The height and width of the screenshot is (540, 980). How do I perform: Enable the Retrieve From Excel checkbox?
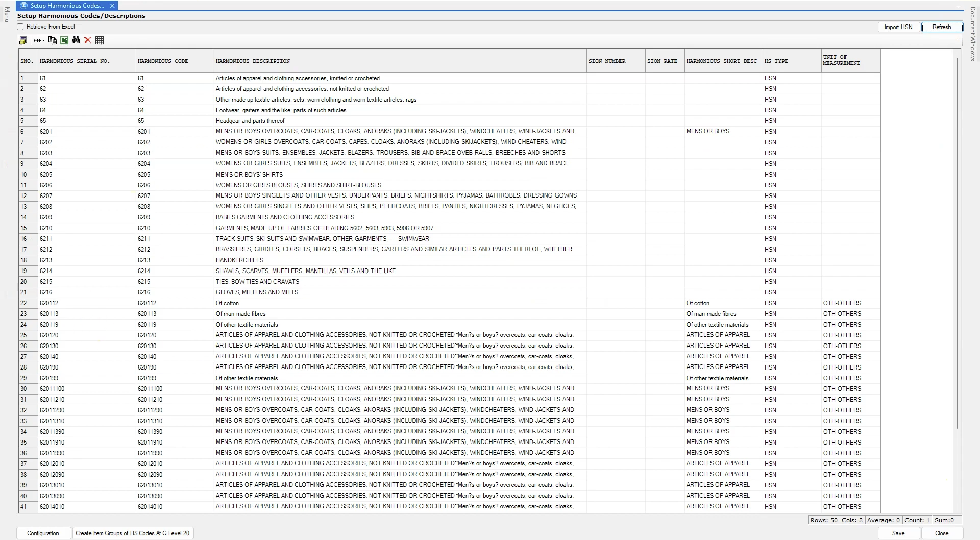[20, 27]
